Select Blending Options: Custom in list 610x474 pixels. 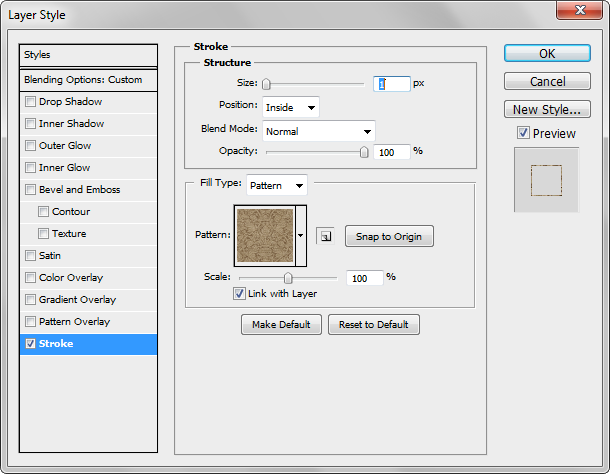click(88, 79)
